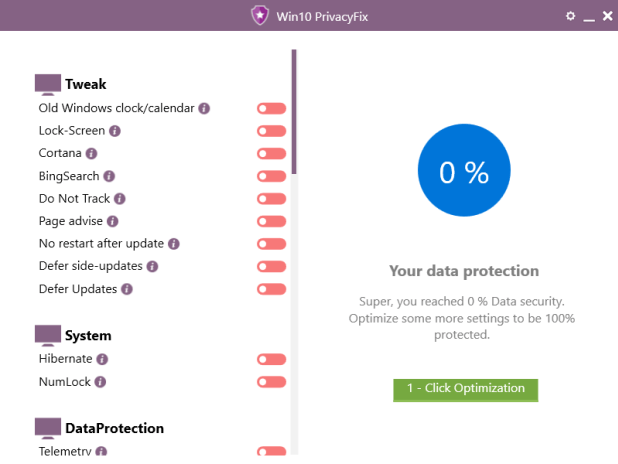Click the DataProtection section heading

114,428
